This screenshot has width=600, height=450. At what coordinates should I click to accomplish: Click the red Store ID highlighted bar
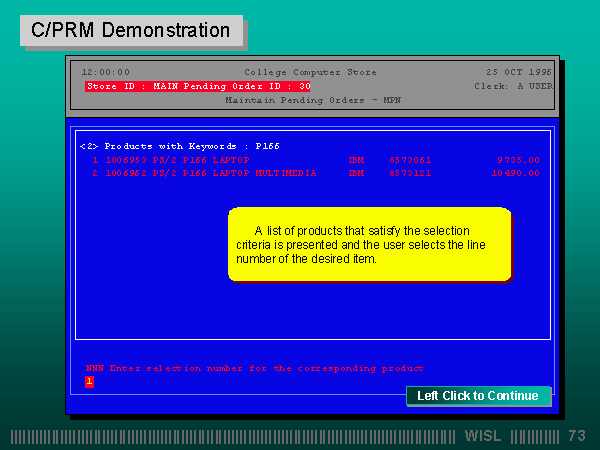coord(198,87)
